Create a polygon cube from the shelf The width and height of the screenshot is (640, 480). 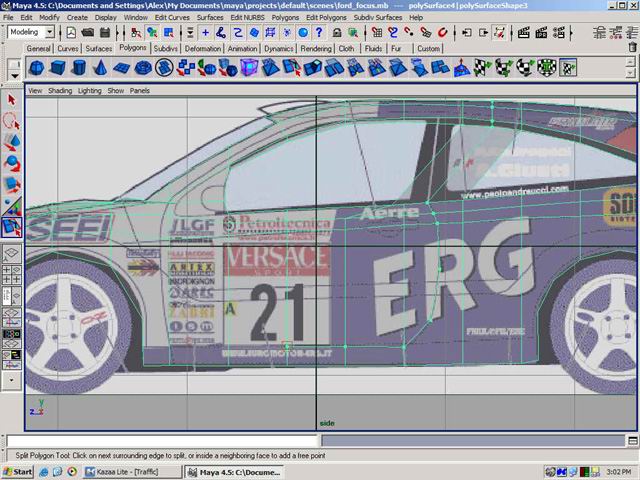(x=57, y=68)
